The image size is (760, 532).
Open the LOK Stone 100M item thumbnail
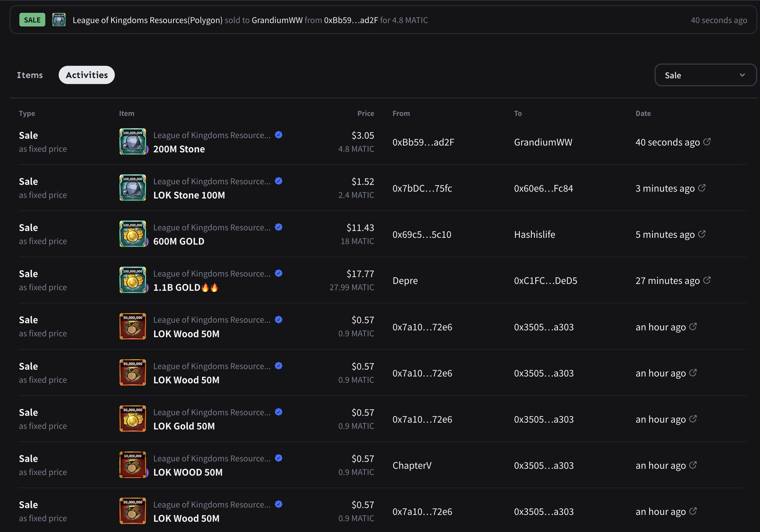pos(133,188)
